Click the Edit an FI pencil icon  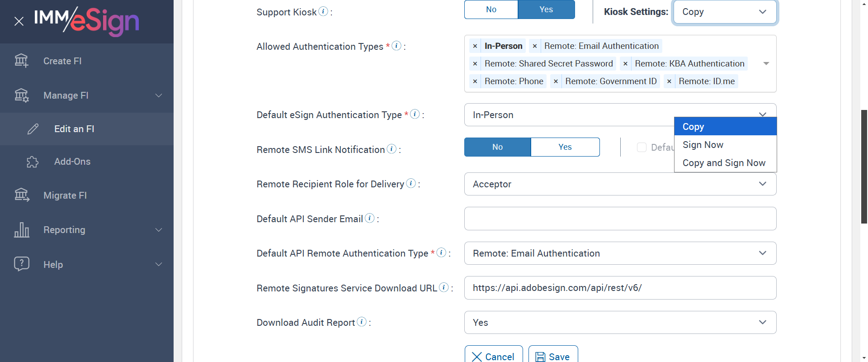33,129
